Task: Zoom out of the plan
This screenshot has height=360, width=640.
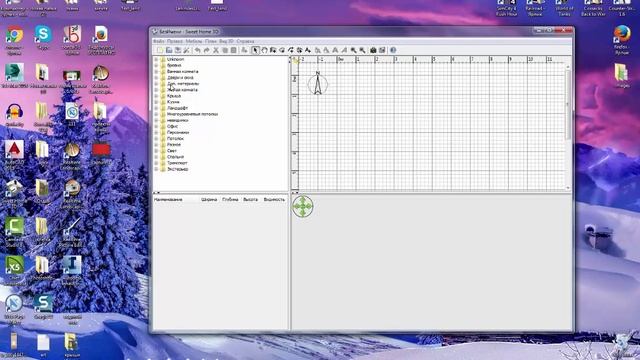Action: click(x=362, y=50)
